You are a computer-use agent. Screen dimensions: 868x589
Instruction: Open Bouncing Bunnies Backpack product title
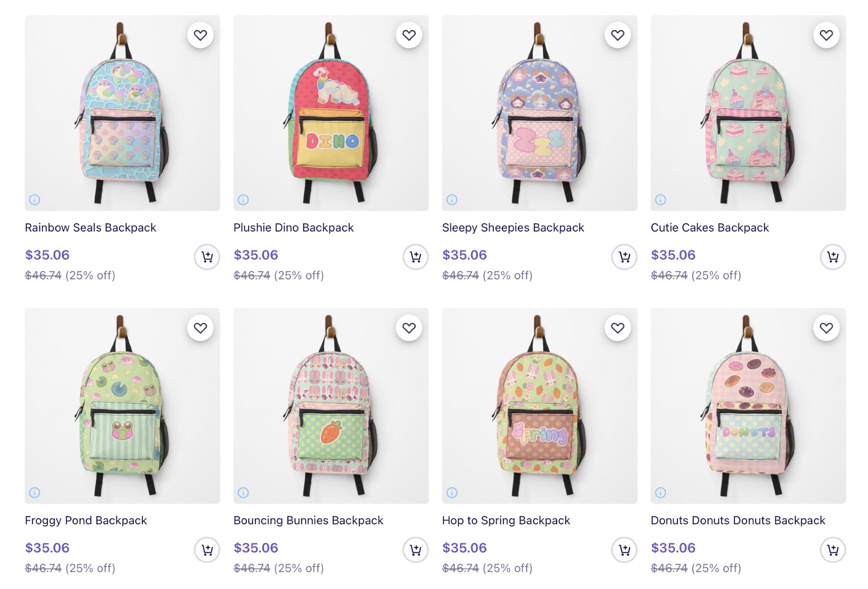point(308,520)
